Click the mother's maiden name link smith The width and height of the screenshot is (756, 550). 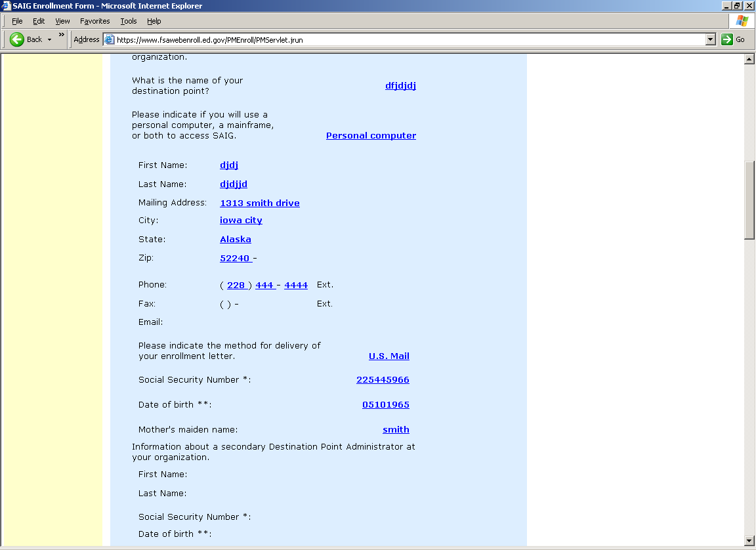(396, 429)
